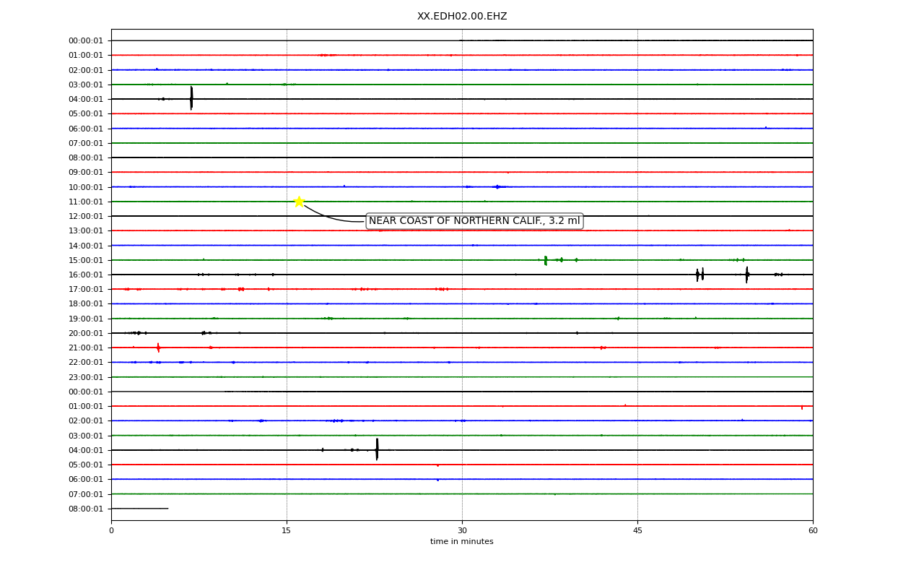The image size is (924, 578).
Task: Click the 45 tick on time axis
Action: click(637, 531)
